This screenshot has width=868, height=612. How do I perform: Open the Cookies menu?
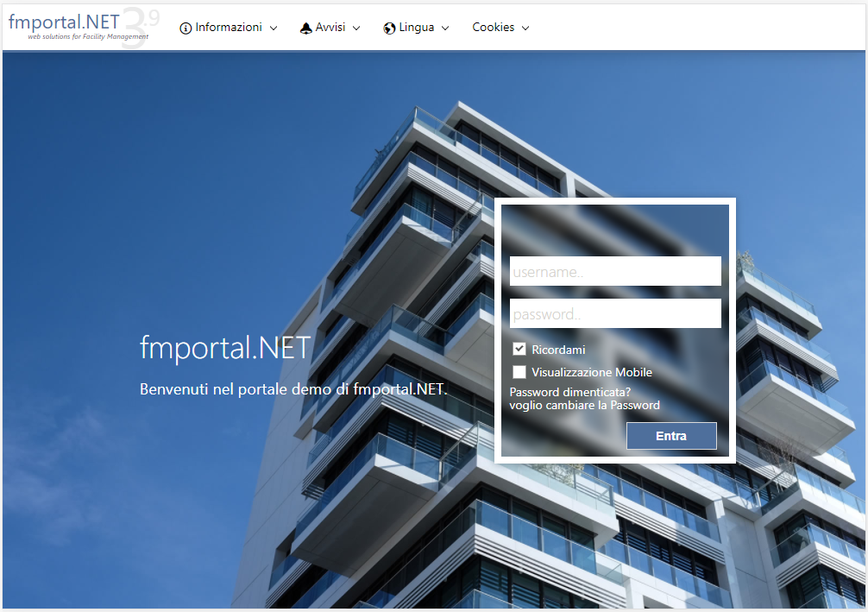[500, 28]
